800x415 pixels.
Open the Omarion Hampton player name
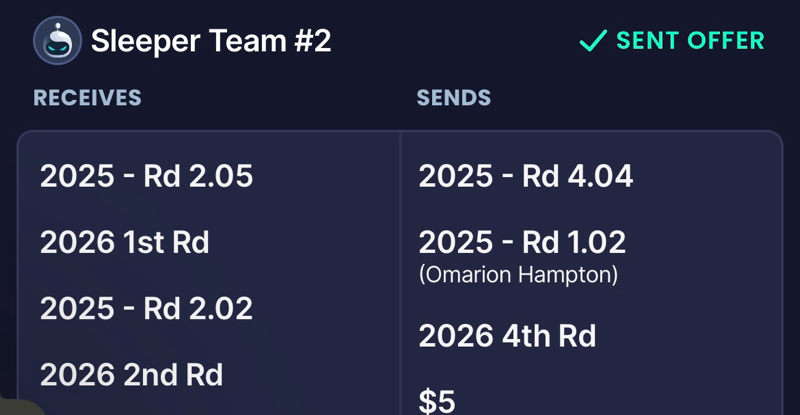coord(518,275)
